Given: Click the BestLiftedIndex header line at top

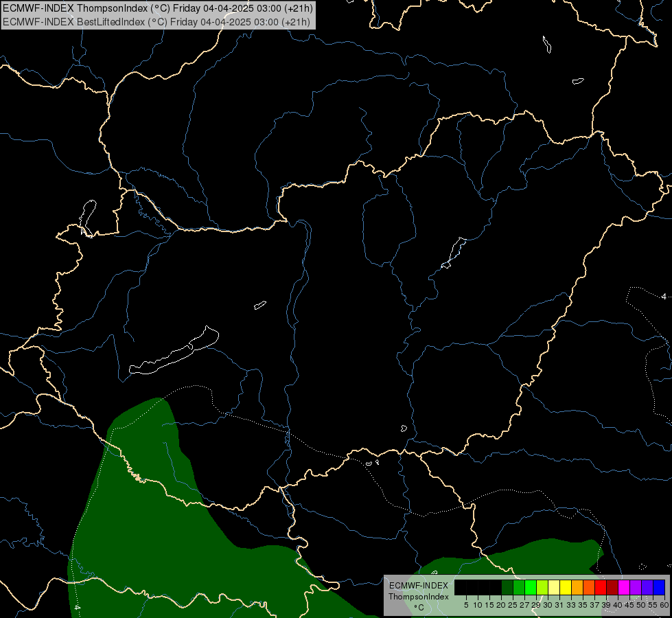Looking at the screenshot, I should 157,22.
